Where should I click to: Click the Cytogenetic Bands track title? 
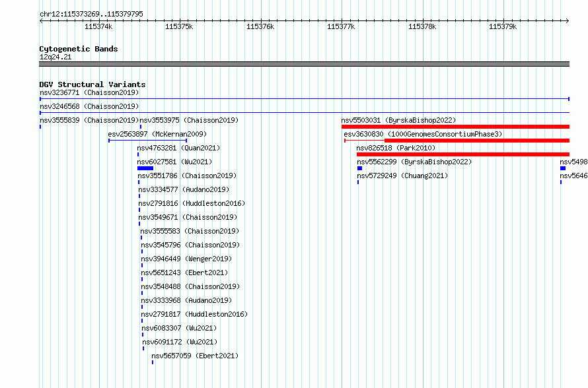coord(79,49)
